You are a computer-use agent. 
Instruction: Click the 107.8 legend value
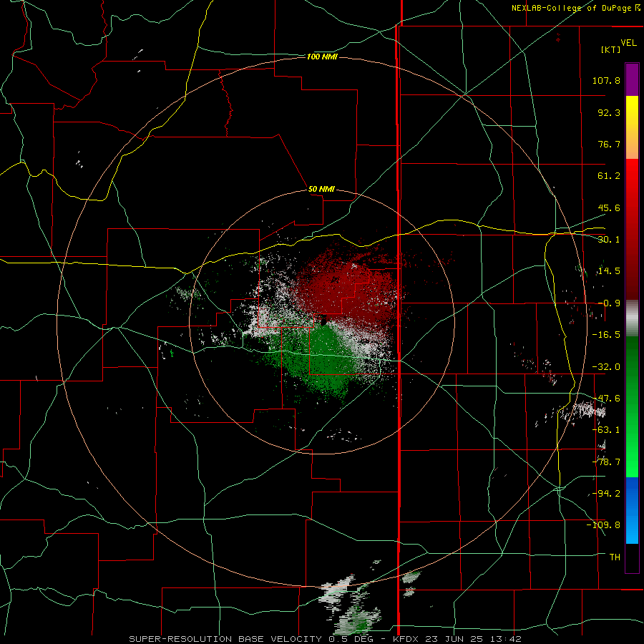(606, 80)
